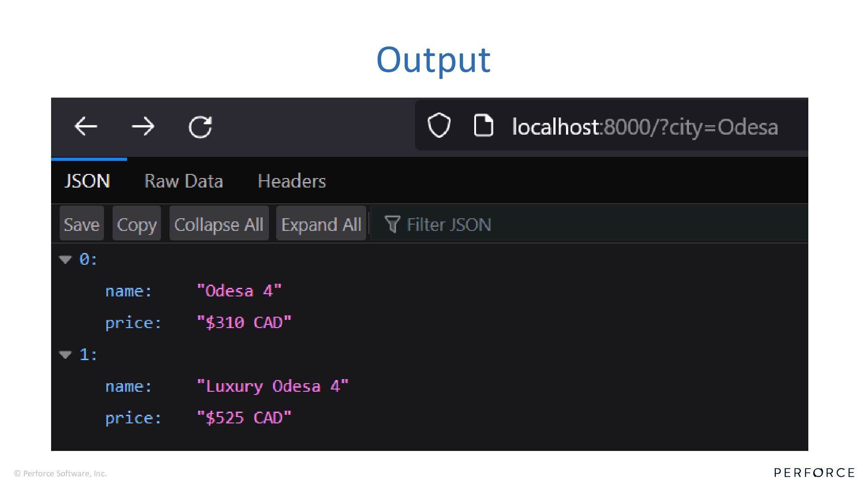Click the browser back arrow
Viewport: 868px width, 488px height.
point(86,127)
